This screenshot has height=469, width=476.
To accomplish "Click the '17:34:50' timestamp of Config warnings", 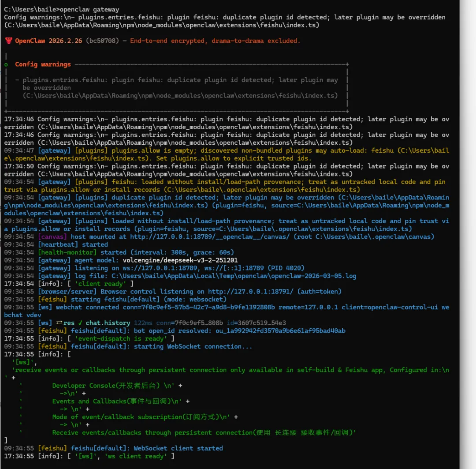I will point(19,166).
